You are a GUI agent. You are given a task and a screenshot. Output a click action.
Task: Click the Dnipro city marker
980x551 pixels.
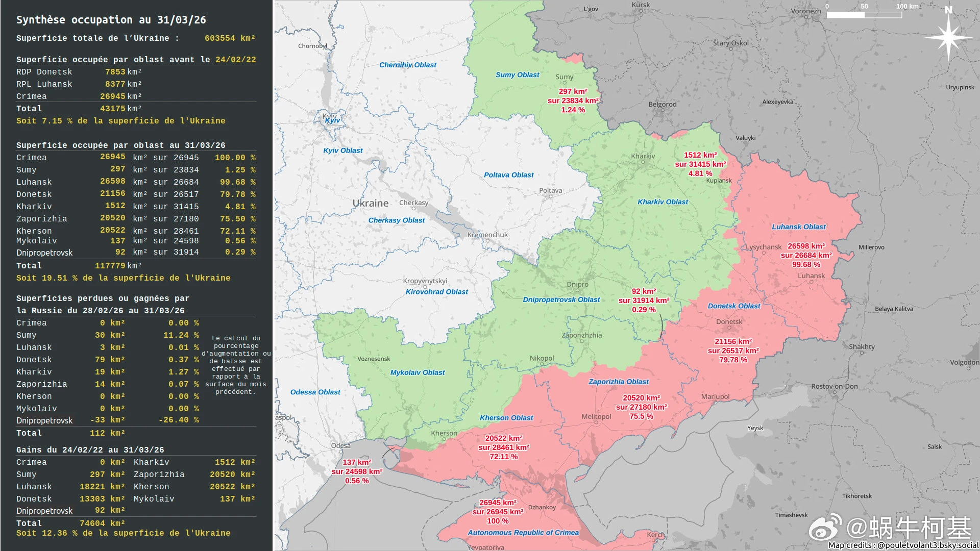tap(577, 291)
